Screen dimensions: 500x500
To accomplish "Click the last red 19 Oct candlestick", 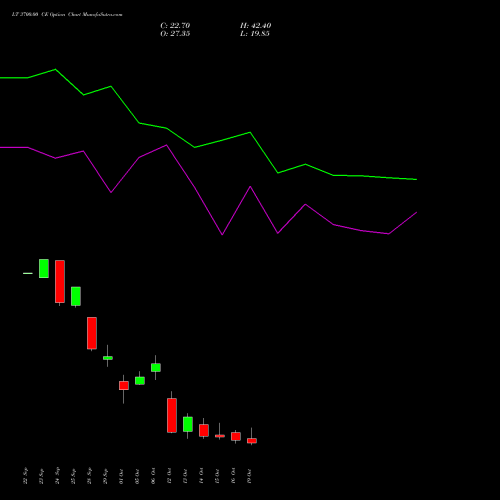I will click(x=252, y=441).
